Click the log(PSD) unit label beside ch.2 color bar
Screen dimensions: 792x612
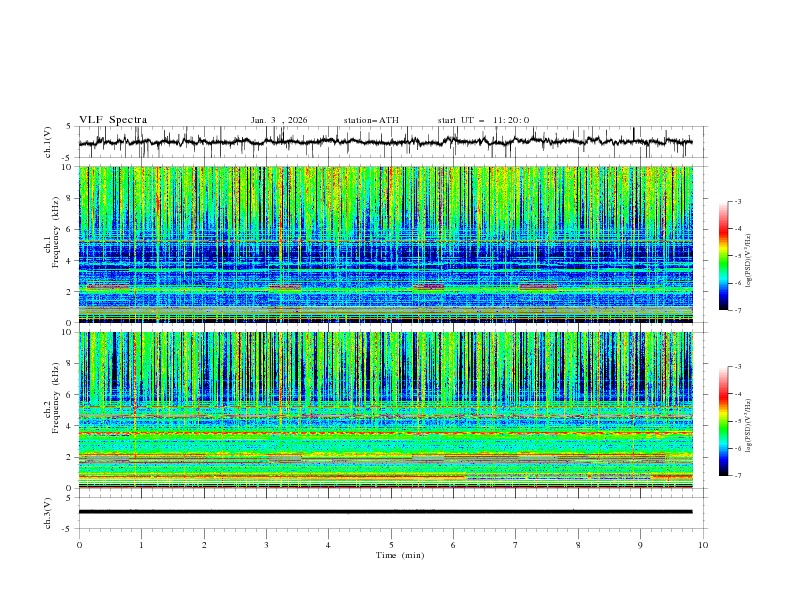point(749,426)
